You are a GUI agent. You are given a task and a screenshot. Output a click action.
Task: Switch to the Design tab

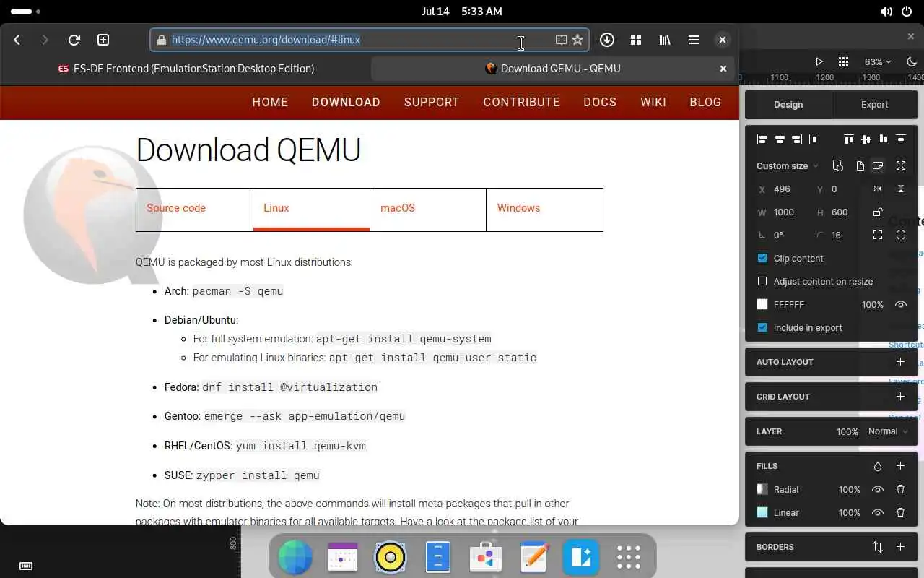(788, 105)
